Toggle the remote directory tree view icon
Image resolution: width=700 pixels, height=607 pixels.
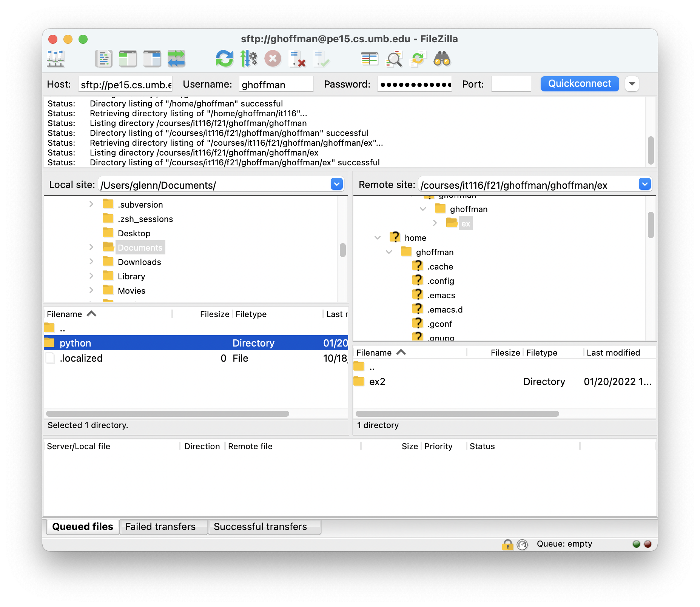tap(152, 59)
